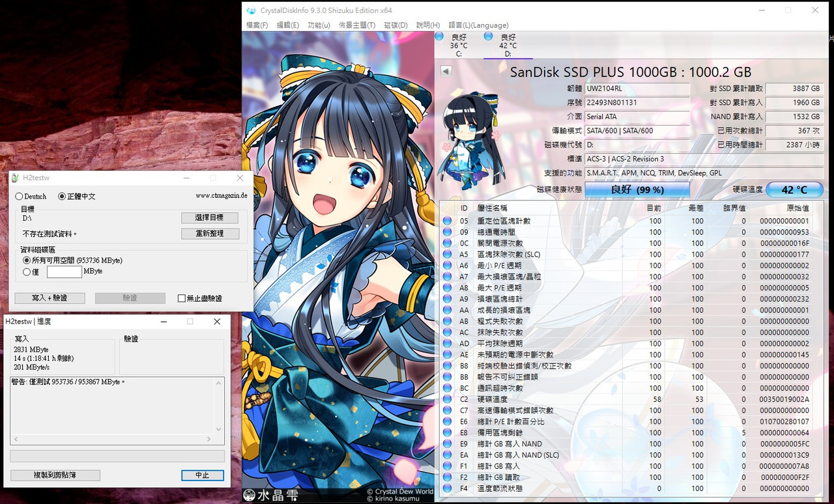834x504 pixels.
Task: Open the 語言(L)(Language) menu
Action: [478, 25]
